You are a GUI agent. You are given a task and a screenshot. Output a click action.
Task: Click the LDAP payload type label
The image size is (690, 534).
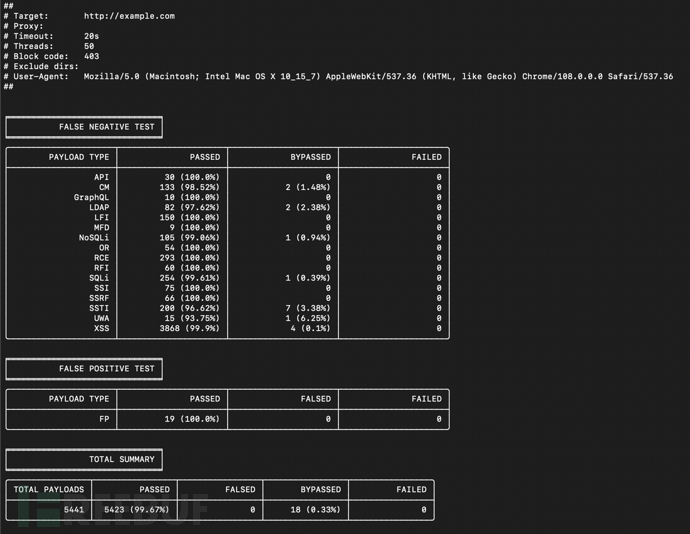click(99, 208)
